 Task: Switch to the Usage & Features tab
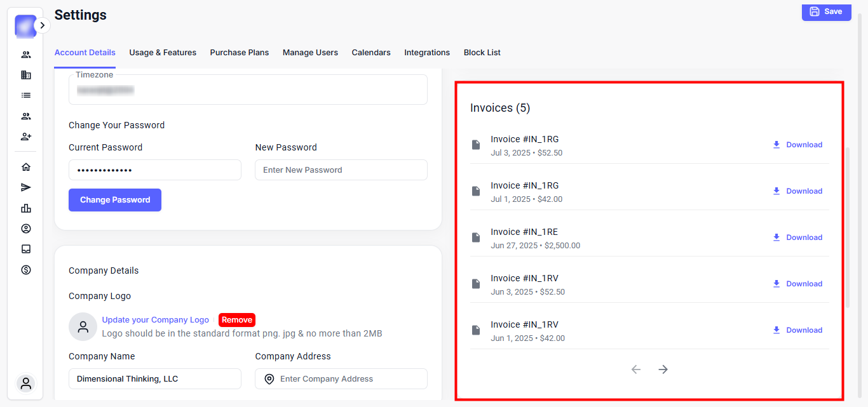click(163, 53)
